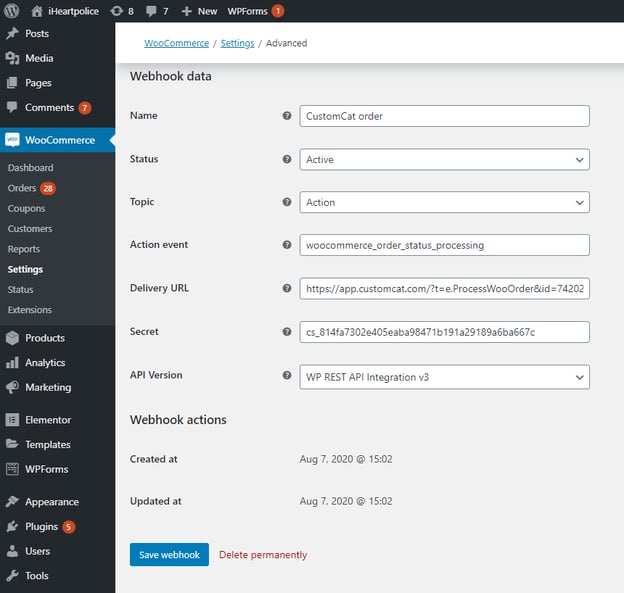
Task: Follow the WooCommerce breadcrumb link
Action: [176, 43]
